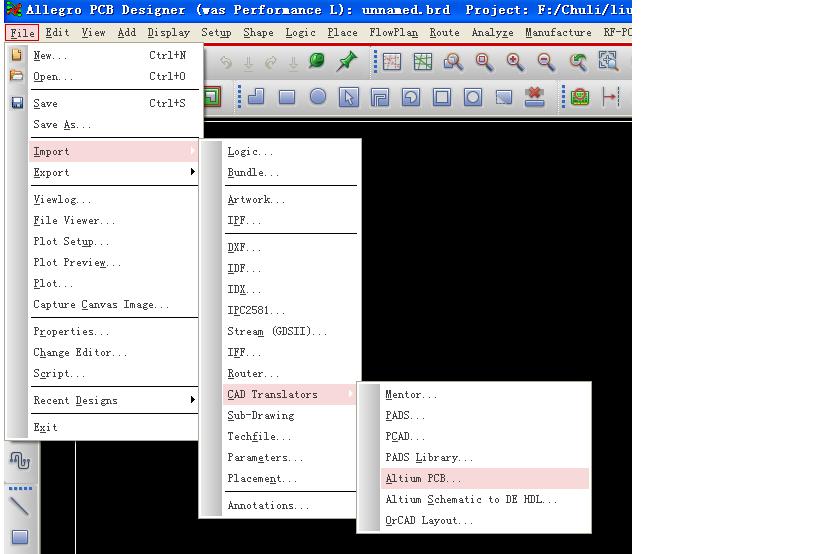Open the Edit menu

(x=57, y=33)
